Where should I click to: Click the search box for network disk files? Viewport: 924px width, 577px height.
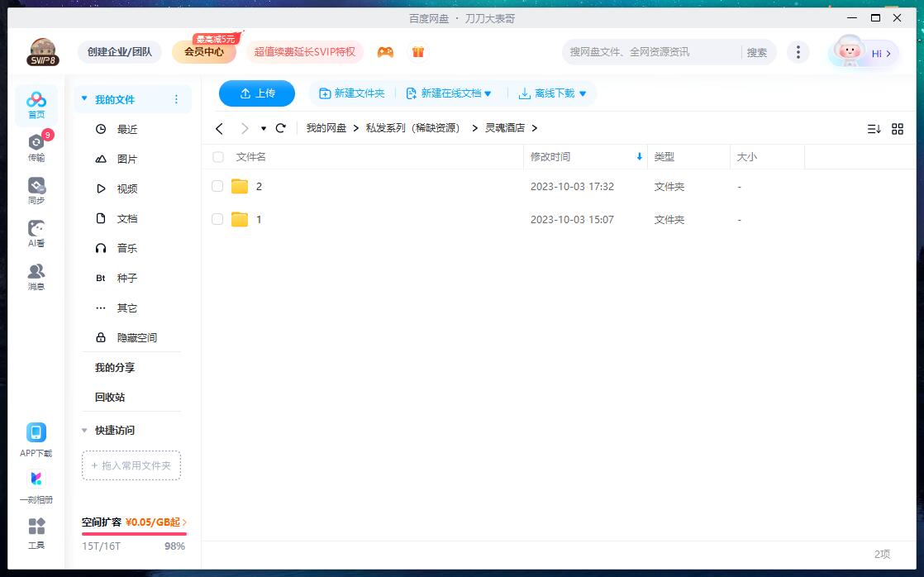(653, 52)
